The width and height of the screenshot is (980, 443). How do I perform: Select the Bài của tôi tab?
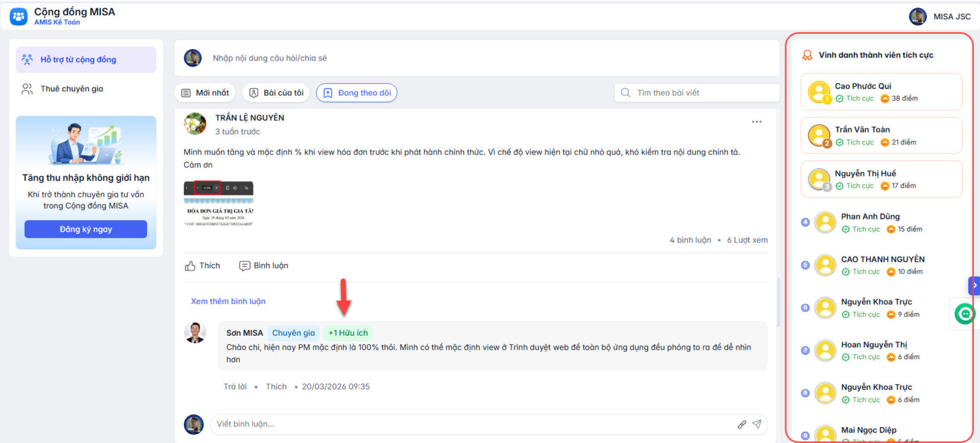276,93
